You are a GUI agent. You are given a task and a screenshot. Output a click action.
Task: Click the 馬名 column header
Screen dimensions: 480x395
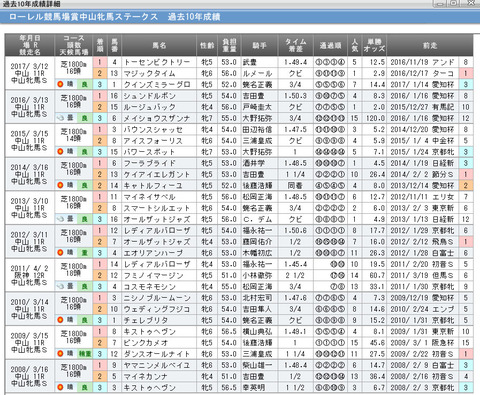[159, 45]
